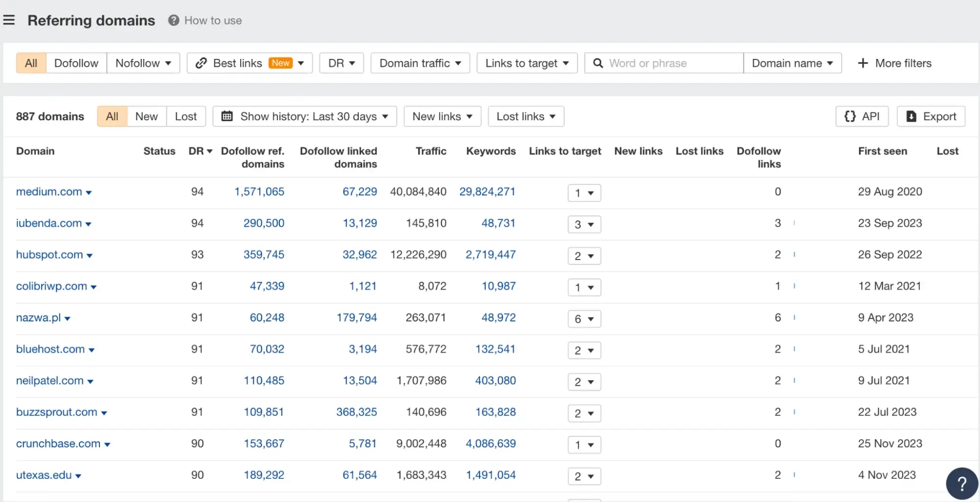Image resolution: width=980 pixels, height=502 pixels.
Task: Expand links to target for nazwa.pl
Action: pyautogui.click(x=584, y=319)
